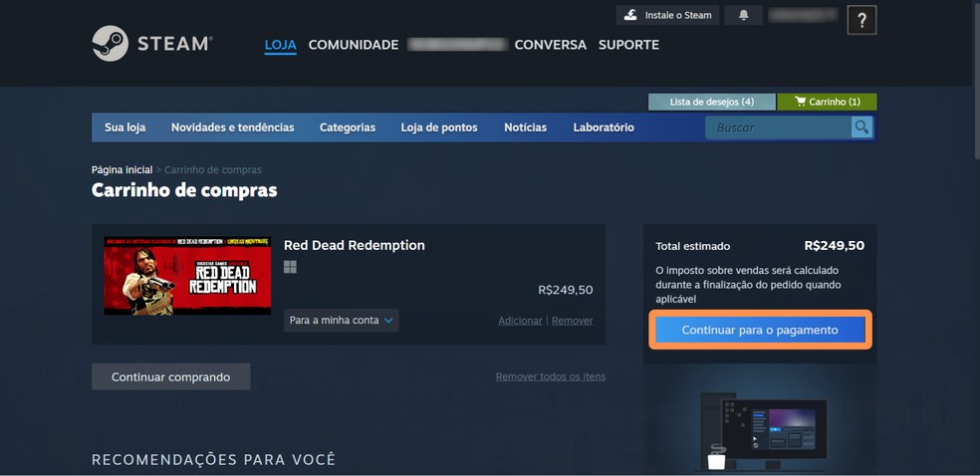Open the Categorias tab

[348, 127]
